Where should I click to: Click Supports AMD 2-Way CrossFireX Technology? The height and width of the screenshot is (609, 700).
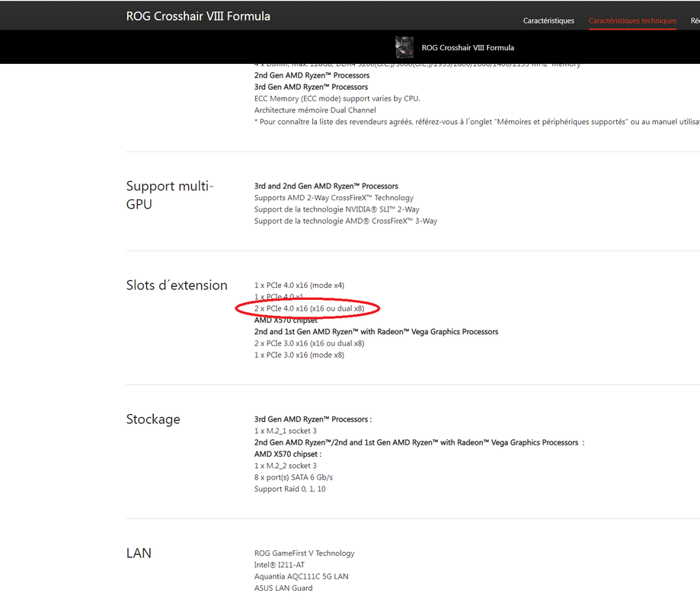334,198
